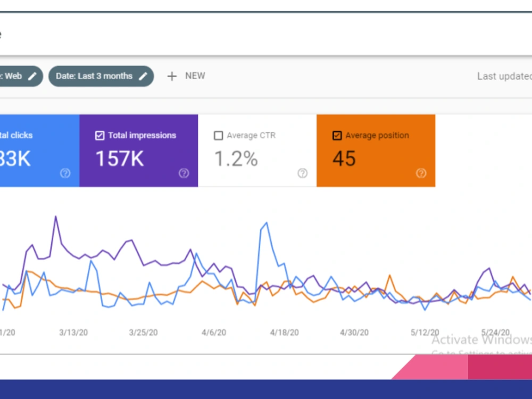Open help icon on Total impressions card
The width and height of the screenshot is (532, 399).
184,173
